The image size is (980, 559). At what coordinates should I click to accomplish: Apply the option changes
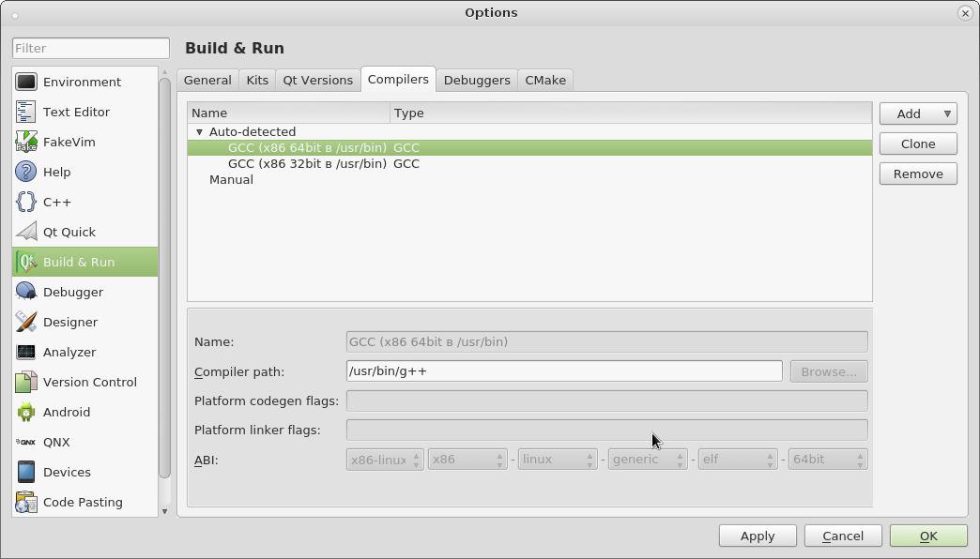pos(758,536)
